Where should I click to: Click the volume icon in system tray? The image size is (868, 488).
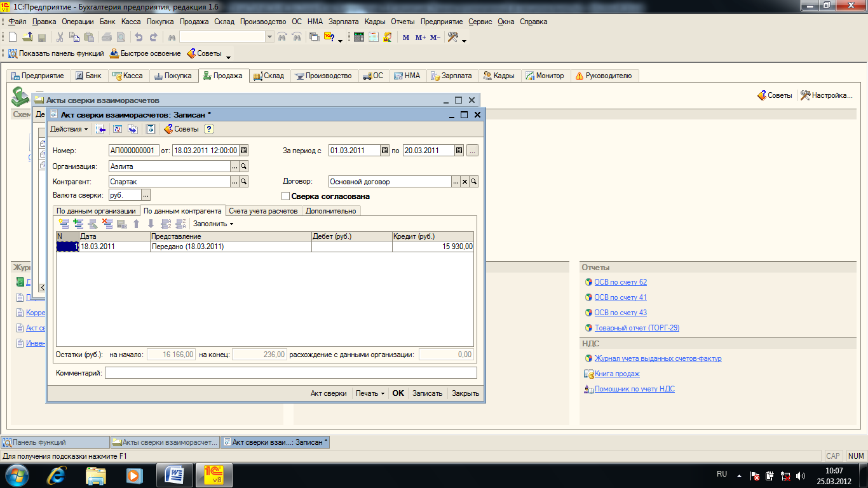pos(800,475)
